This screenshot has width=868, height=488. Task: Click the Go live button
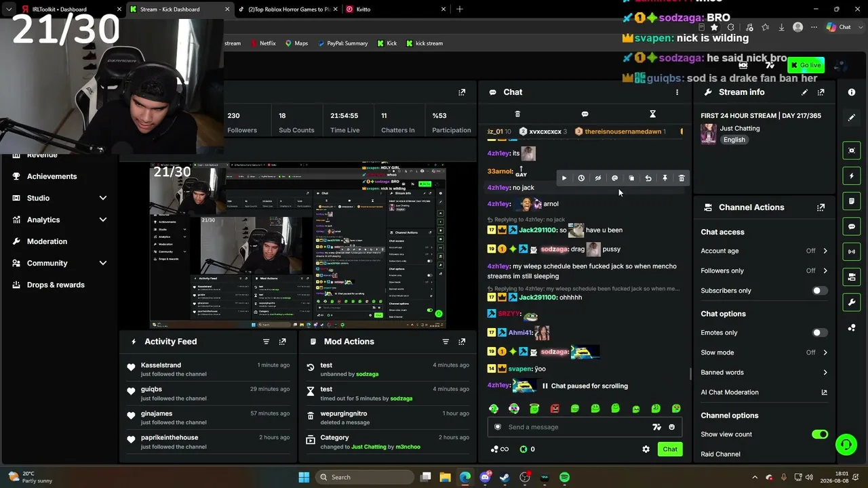click(x=806, y=65)
